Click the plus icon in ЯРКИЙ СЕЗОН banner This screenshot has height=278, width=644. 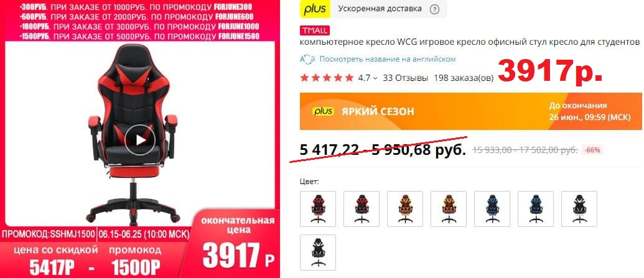click(323, 111)
